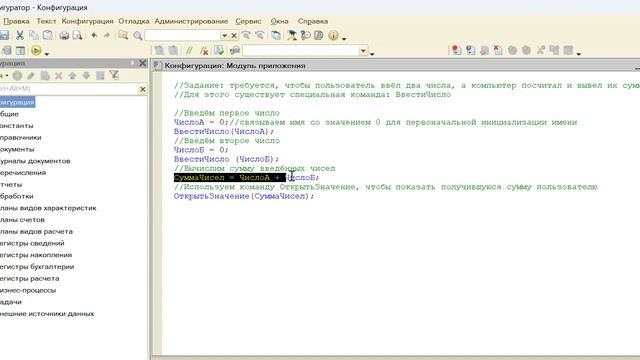
Task: Add comment with the green slashes icon
Action: coord(189,51)
